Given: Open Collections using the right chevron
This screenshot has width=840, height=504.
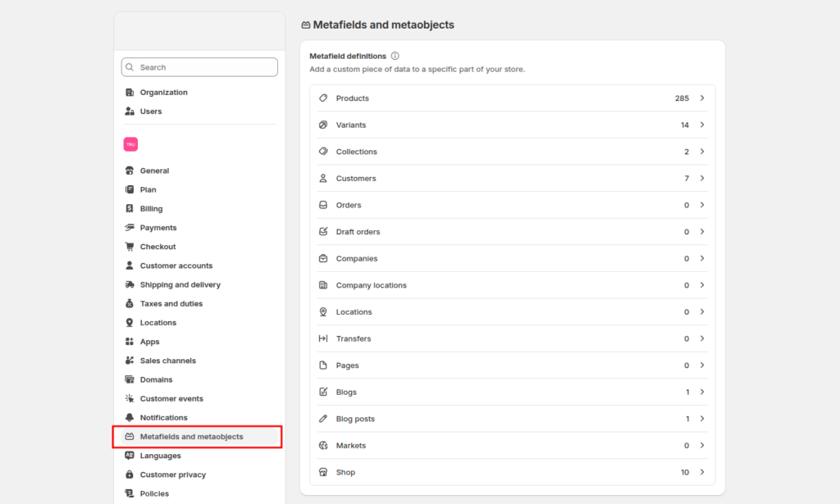Looking at the screenshot, I should [x=702, y=152].
